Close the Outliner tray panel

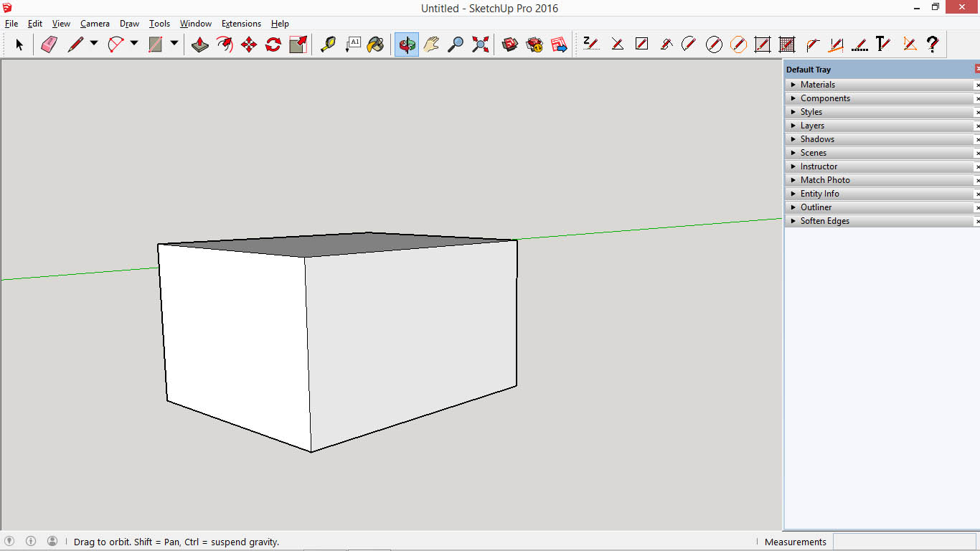[x=976, y=207]
